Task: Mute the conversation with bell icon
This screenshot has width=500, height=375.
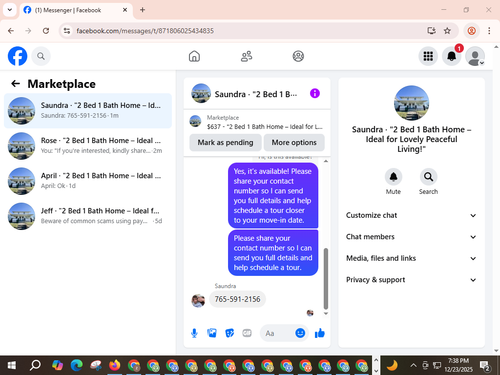Action: click(x=393, y=177)
